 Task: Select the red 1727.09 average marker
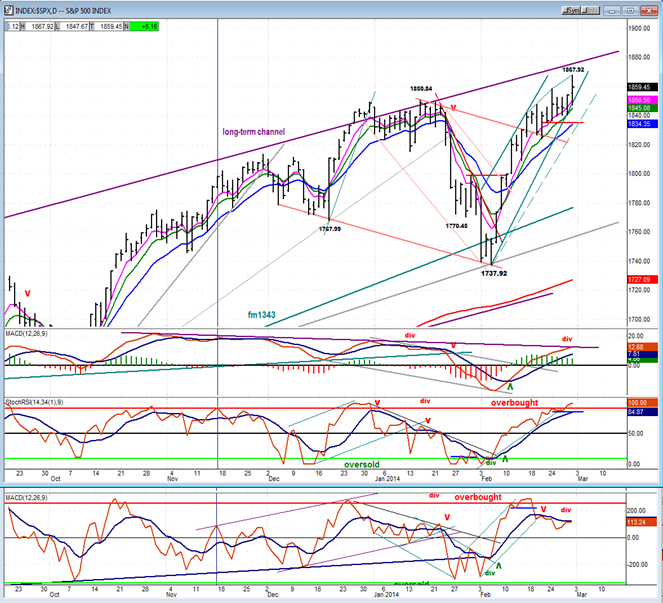click(643, 280)
